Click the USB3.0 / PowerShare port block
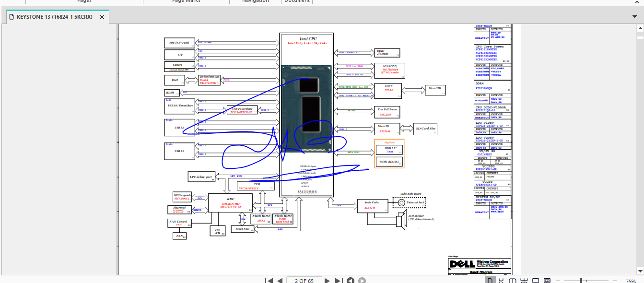Screen dimensions: 644x283 179,106
